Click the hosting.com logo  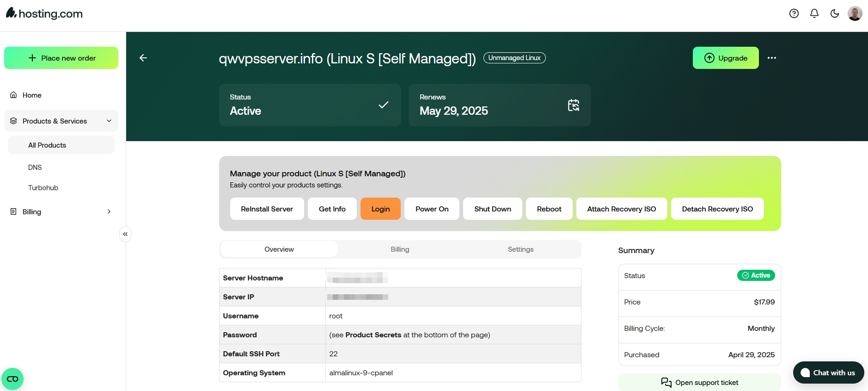pyautogui.click(x=44, y=13)
